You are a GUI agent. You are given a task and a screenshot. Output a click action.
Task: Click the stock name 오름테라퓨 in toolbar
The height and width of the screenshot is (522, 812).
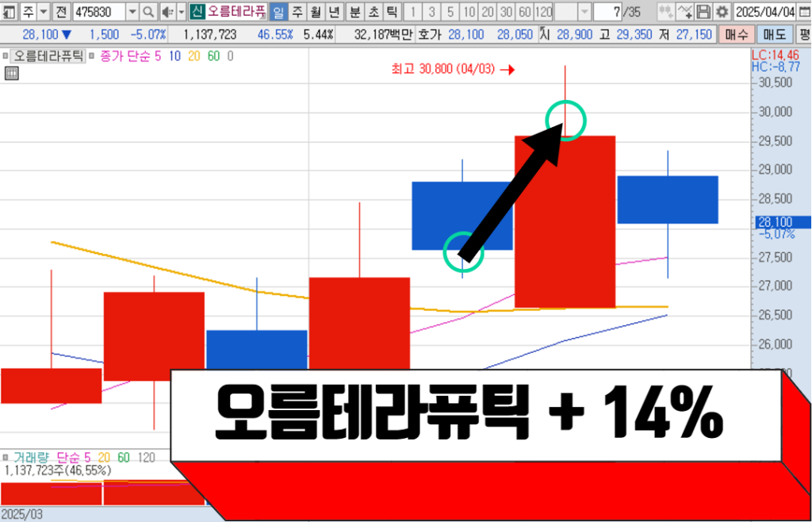pyautogui.click(x=236, y=11)
